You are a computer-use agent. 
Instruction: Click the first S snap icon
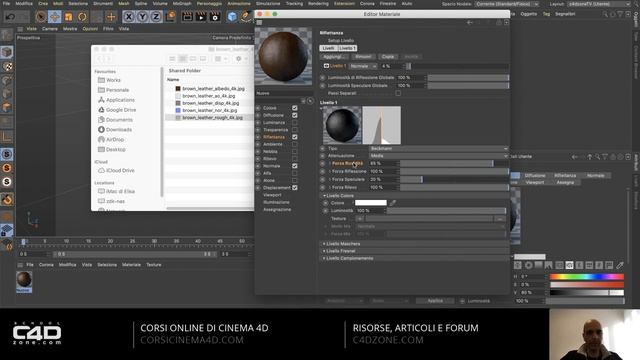click(7, 154)
